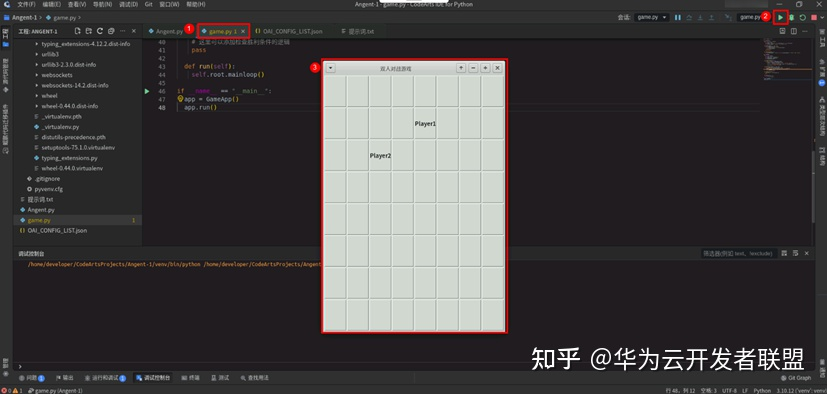
Task: Click the Player2 cell in the game window
Action: click(380, 156)
